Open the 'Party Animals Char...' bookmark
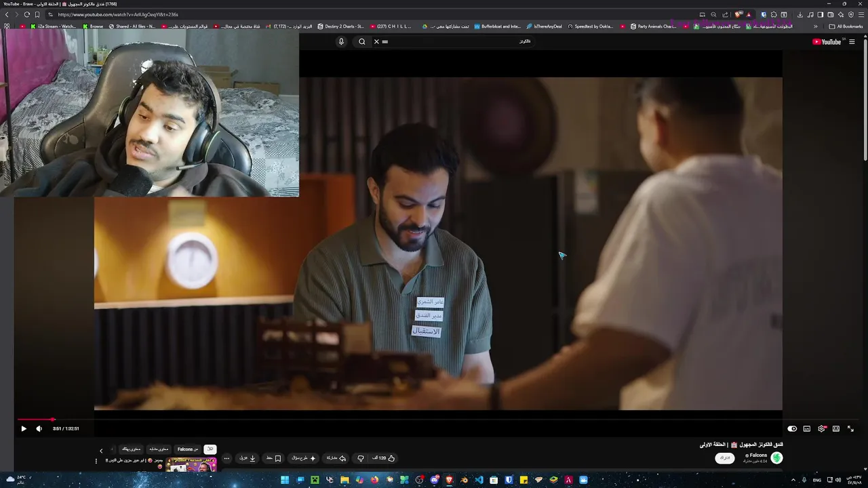The height and width of the screenshot is (488, 868). coord(653,26)
